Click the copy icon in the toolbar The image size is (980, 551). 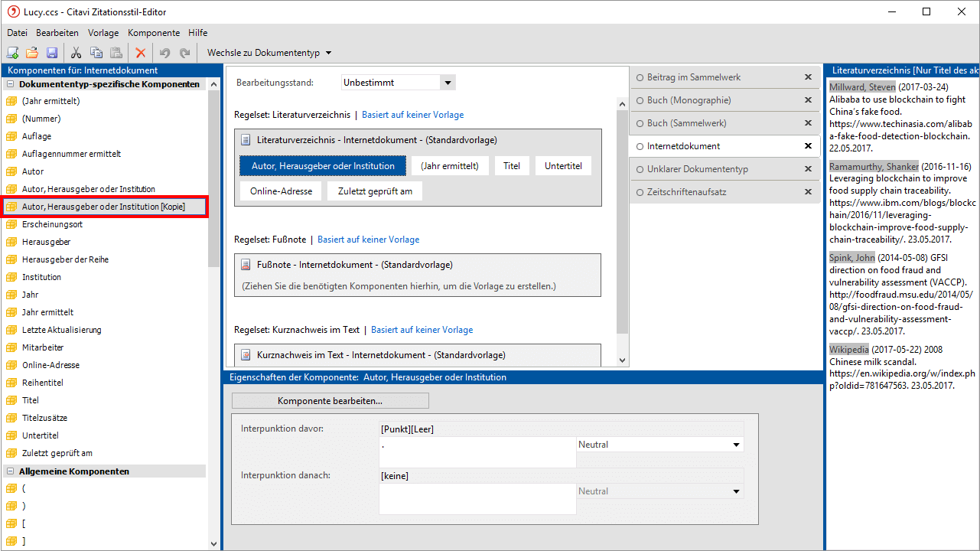coord(96,53)
